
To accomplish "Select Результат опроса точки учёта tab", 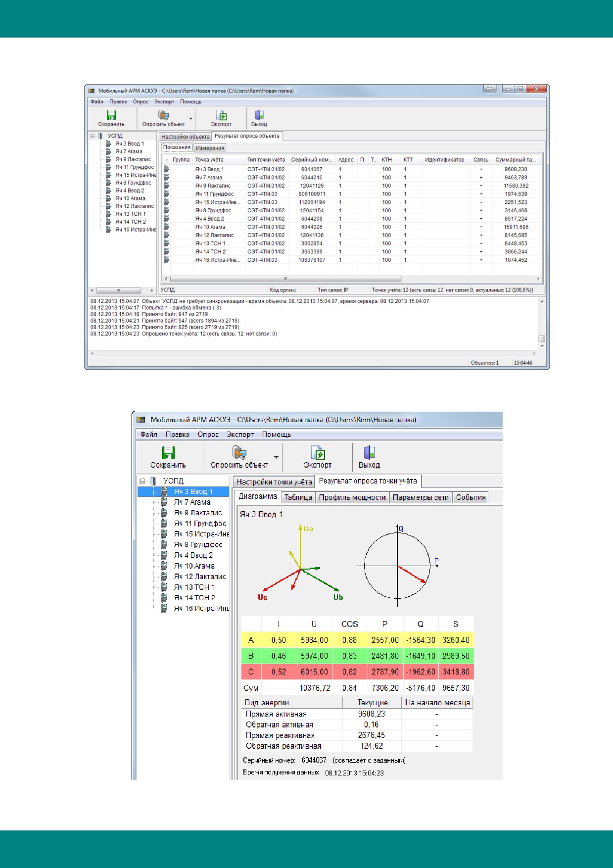I will coord(368,481).
